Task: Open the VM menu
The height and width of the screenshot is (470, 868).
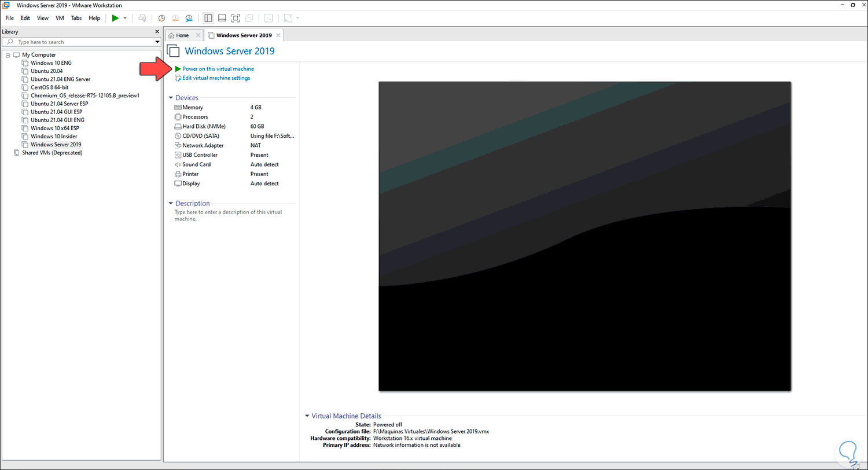Action: point(60,18)
